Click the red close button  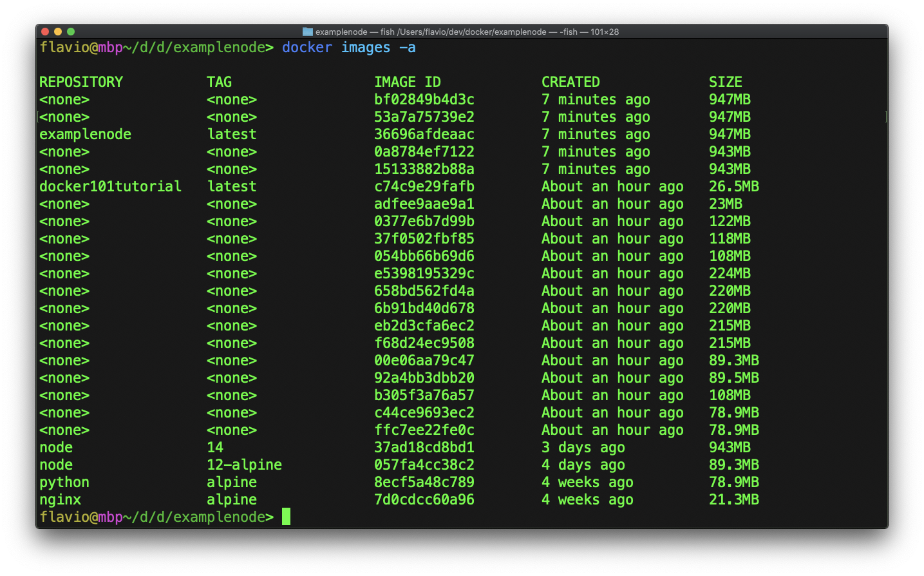(45, 30)
